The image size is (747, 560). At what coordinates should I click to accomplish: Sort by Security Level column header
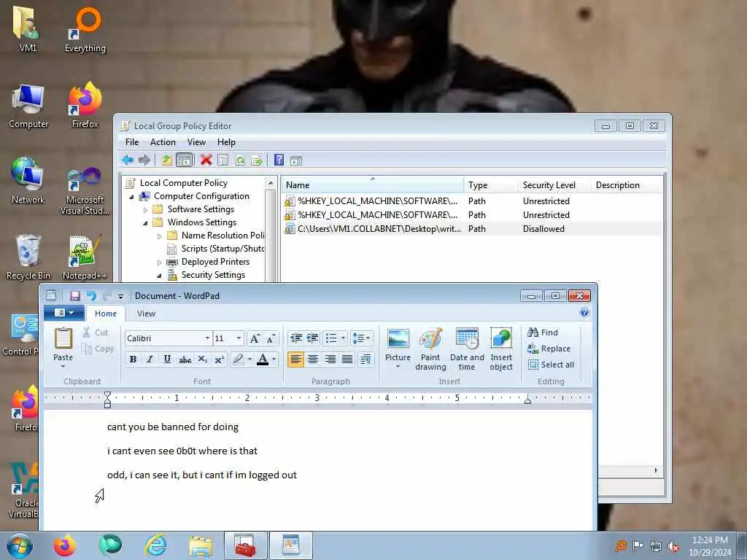click(549, 185)
